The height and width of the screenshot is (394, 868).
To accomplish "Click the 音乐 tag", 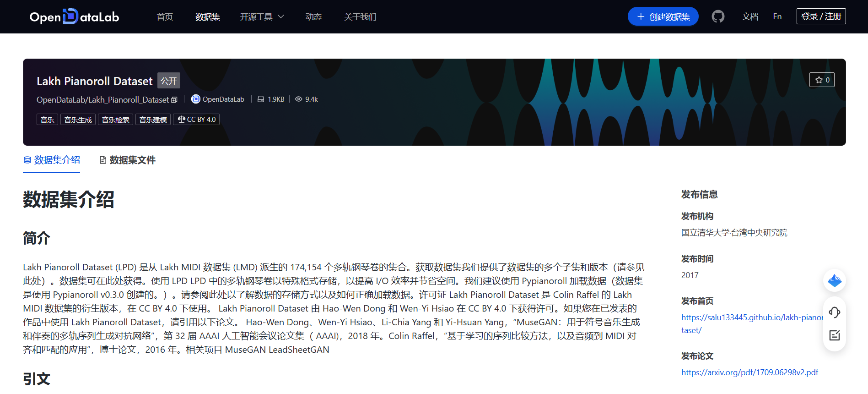I will (x=47, y=120).
